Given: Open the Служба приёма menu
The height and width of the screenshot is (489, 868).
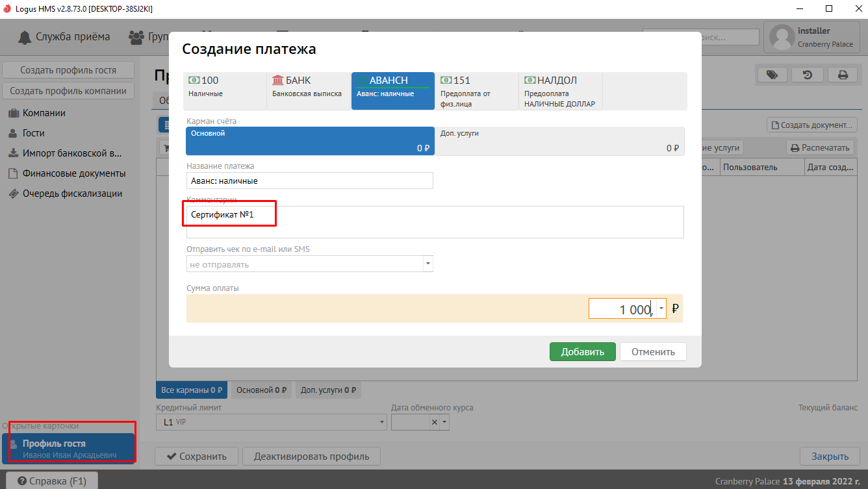Looking at the screenshot, I should tap(64, 37).
